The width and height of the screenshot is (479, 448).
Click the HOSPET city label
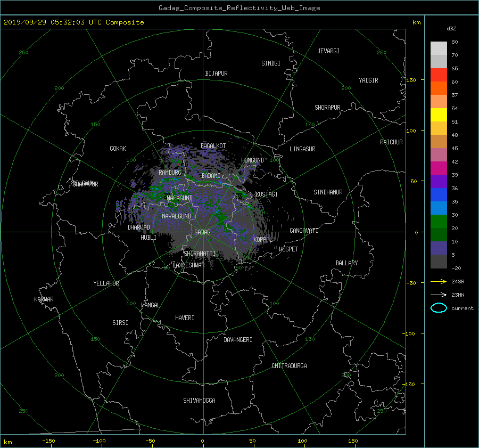coord(288,249)
